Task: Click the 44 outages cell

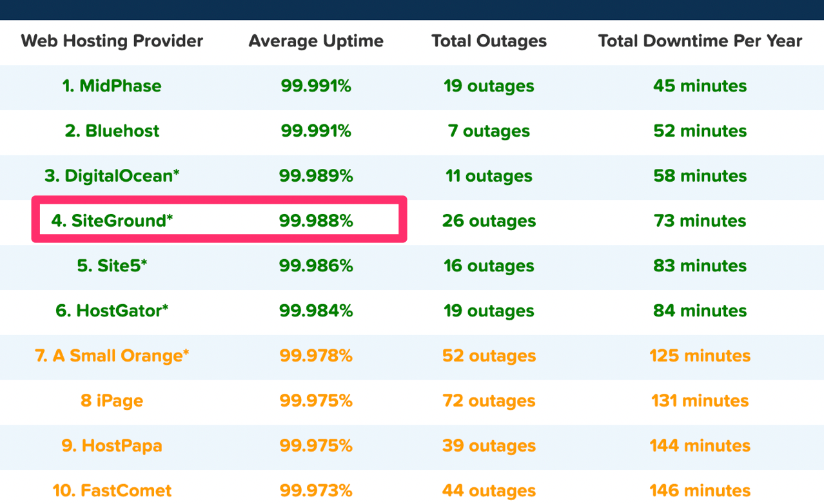Action: tap(489, 492)
